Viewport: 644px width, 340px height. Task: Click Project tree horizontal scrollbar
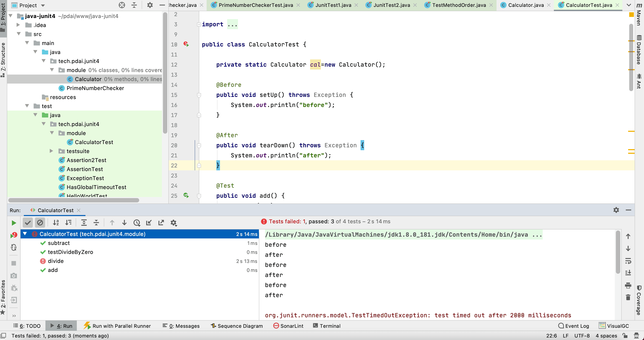coord(74,200)
